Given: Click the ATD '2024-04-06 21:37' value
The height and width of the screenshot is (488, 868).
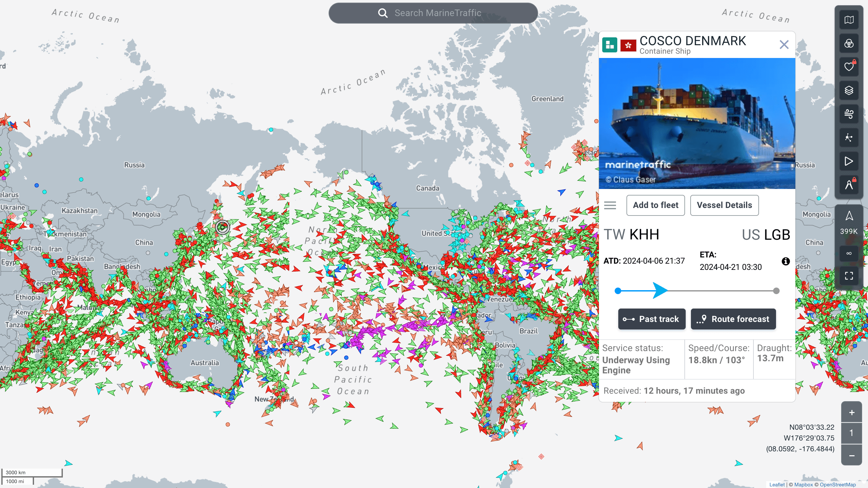Looking at the screenshot, I should click(x=653, y=261).
